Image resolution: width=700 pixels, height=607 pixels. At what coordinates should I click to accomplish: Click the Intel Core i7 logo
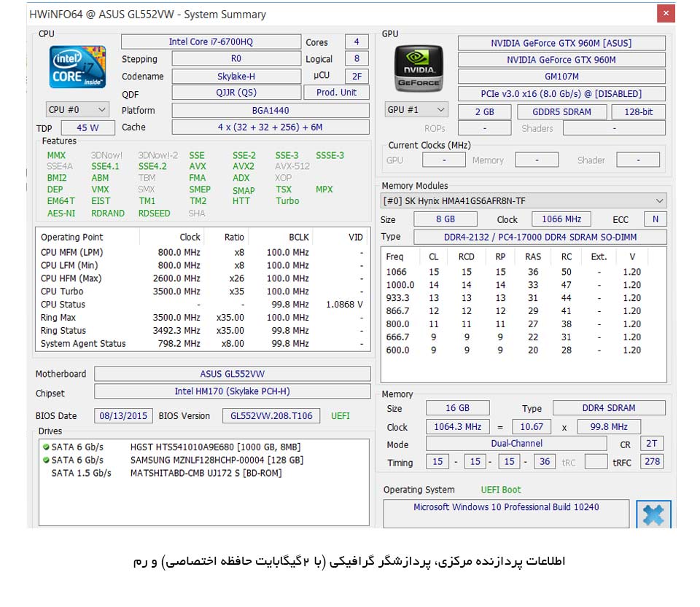pos(78,67)
